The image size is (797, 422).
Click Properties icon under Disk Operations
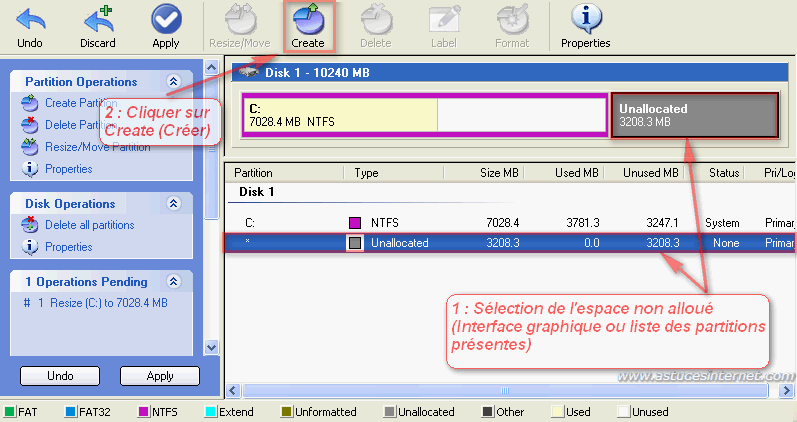pyautogui.click(x=30, y=247)
